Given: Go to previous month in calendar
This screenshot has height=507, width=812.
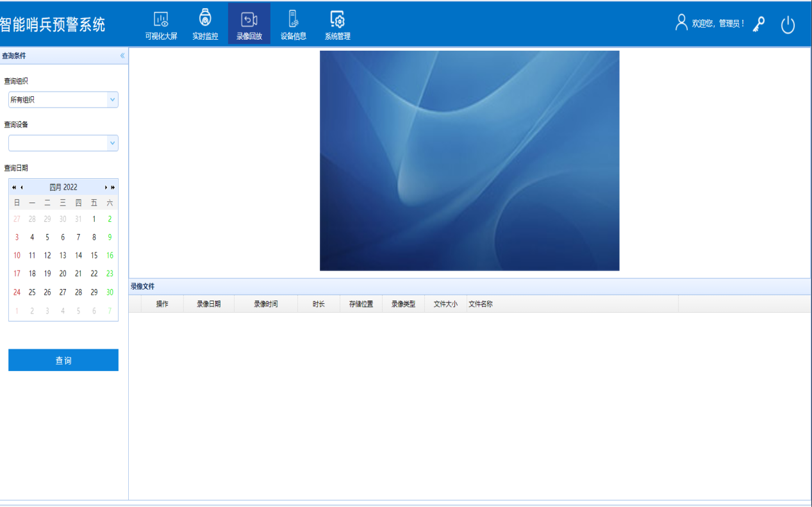Looking at the screenshot, I should point(22,187).
